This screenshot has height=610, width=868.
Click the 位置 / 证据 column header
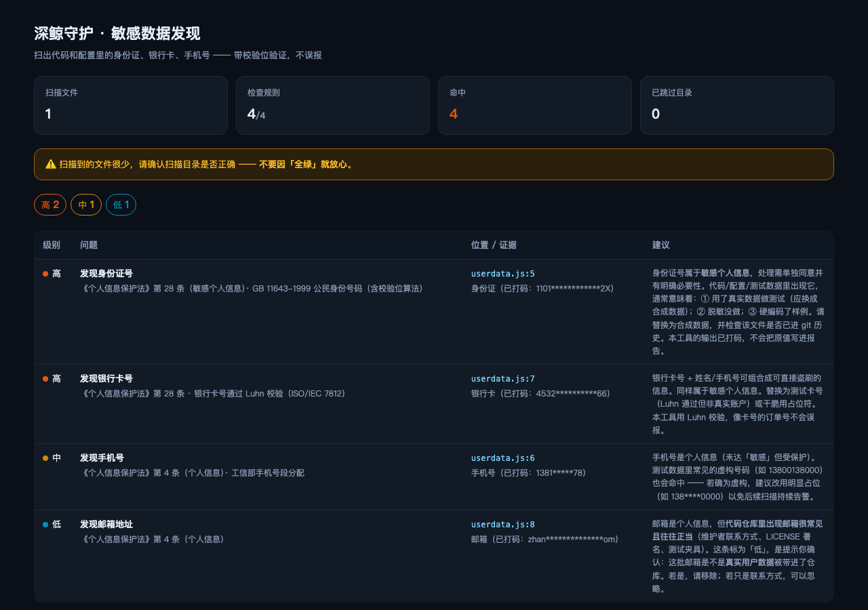coord(494,245)
